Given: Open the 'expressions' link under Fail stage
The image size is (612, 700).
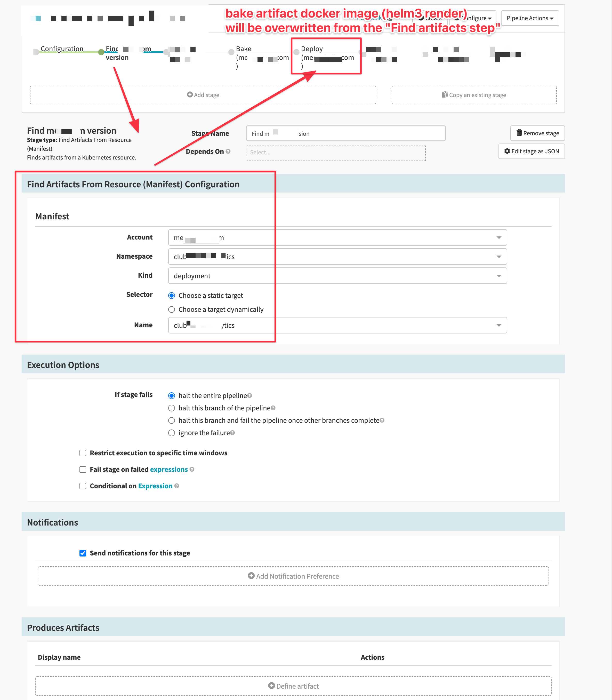Looking at the screenshot, I should click(x=169, y=470).
